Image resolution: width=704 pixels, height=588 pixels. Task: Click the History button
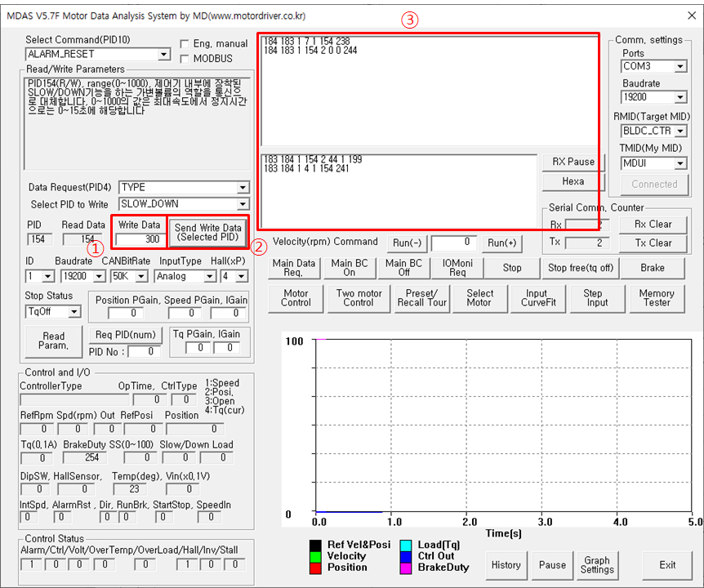tap(506, 565)
